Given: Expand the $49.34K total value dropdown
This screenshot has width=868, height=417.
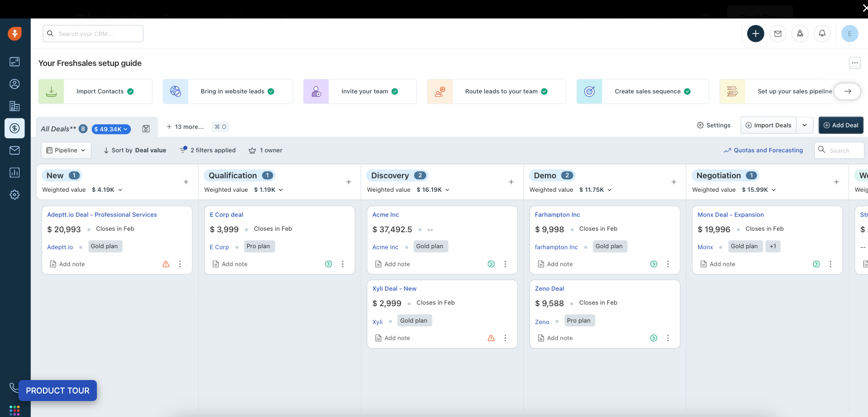Looking at the screenshot, I should (x=111, y=129).
